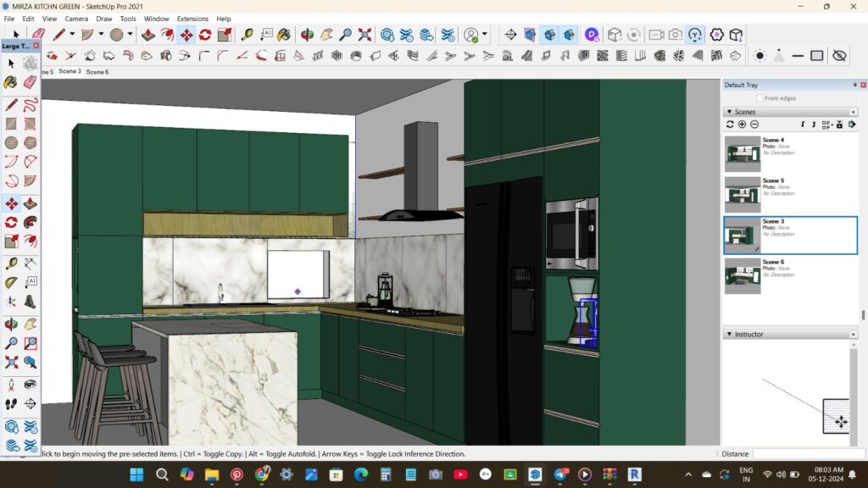Toggle the Display Section Fill icon
868x488 pixels.
569,34
